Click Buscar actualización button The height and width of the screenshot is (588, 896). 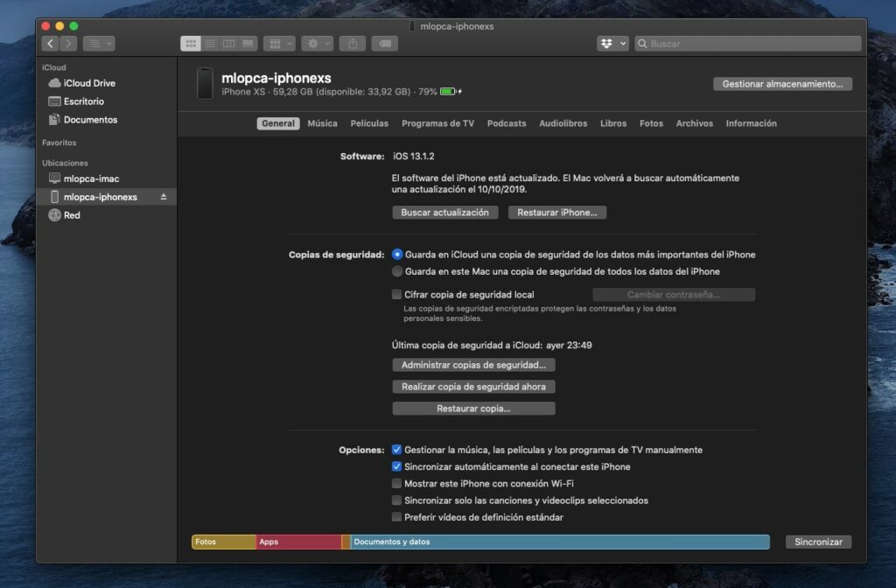pyautogui.click(x=444, y=213)
